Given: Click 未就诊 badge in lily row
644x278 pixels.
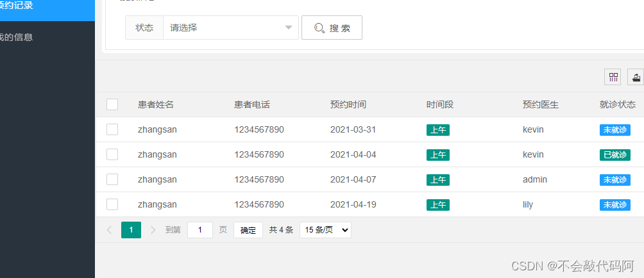Looking at the screenshot, I should tap(615, 205).
